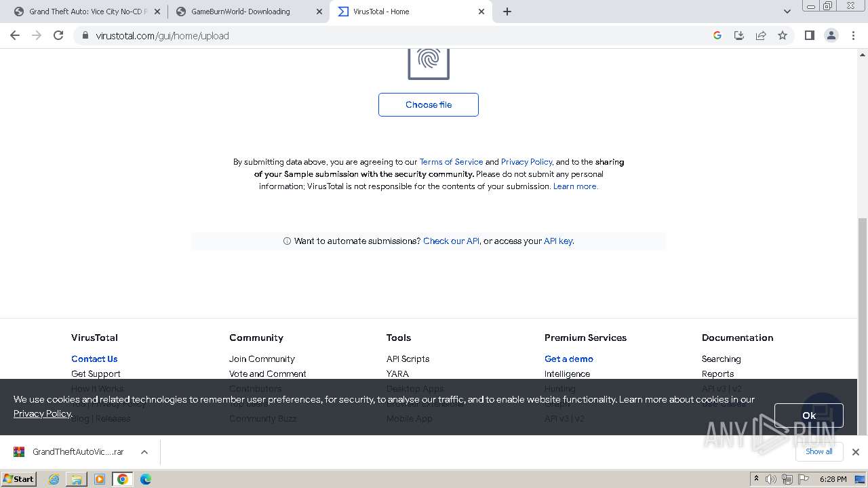Viewport: 868px width, 488px height.
Task: Open the YARA tools link
Action: point(397,373)
